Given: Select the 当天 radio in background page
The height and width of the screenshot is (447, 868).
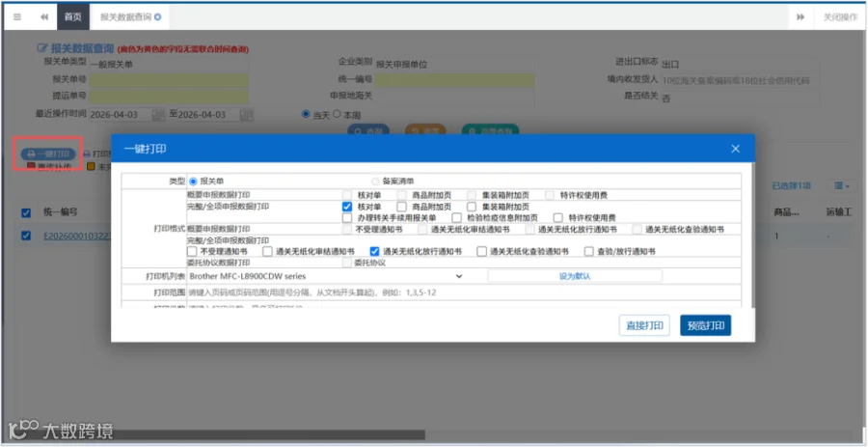Looking at the screenshot, I should coord(306,114).
